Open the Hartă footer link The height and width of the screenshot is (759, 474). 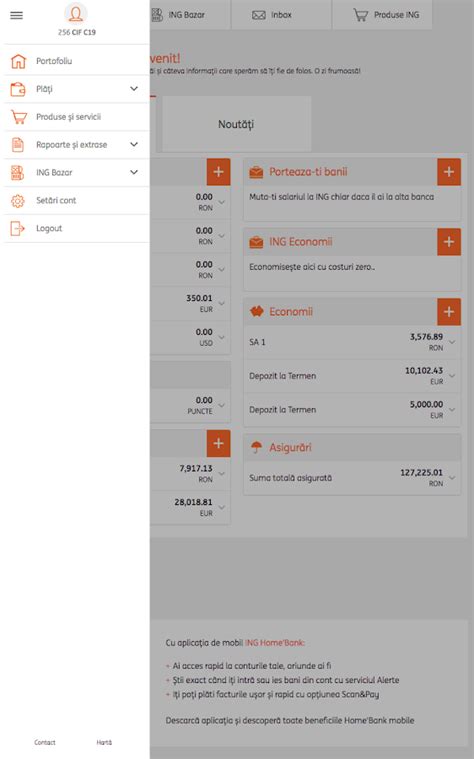pyautogui.click(x=104, y=742)
